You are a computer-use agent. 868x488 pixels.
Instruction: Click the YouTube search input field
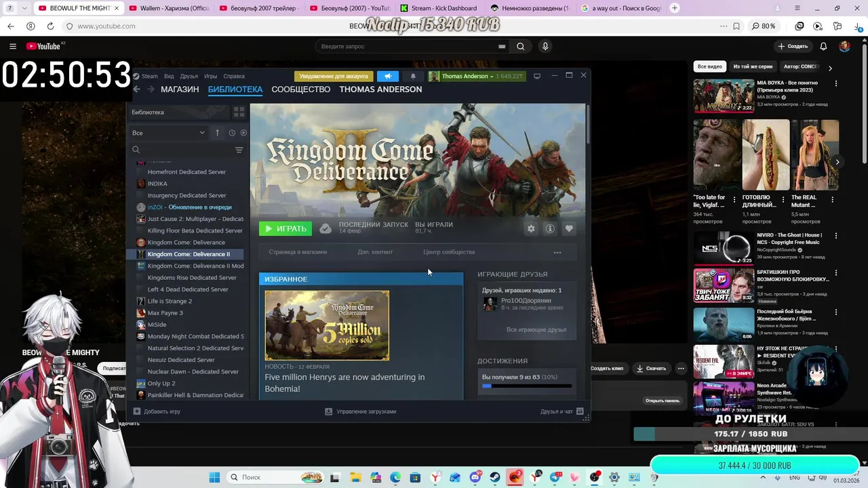(407, 46)
